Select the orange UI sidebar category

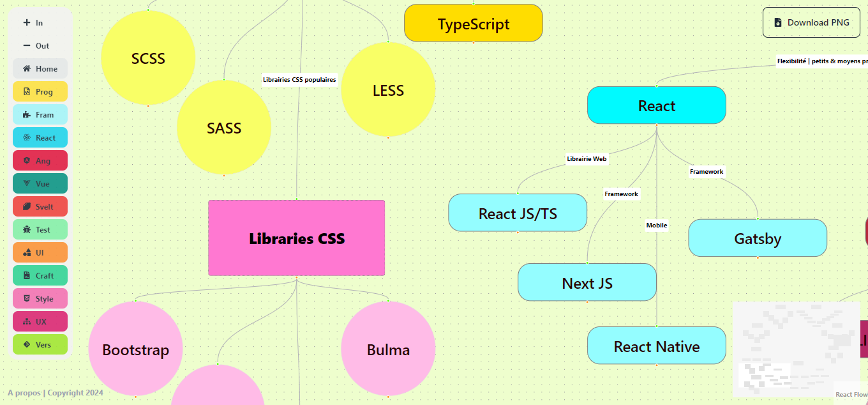click(40, 252)
